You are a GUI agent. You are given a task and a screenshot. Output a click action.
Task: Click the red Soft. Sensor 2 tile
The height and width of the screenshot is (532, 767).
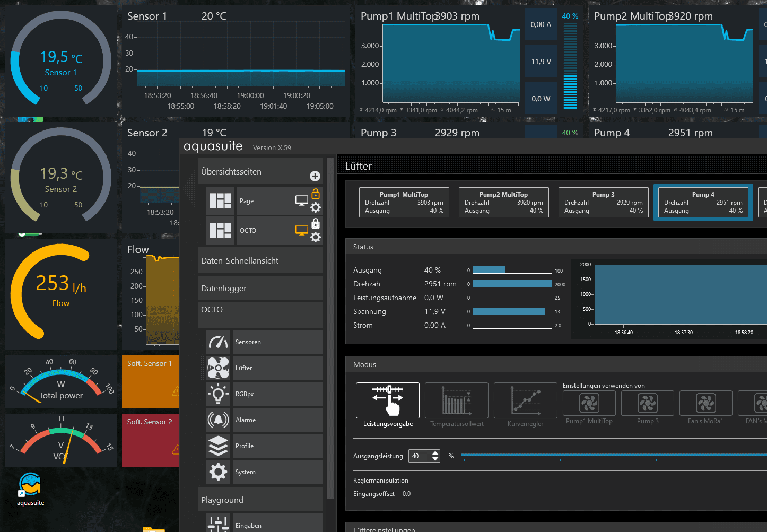(x=151, y=440)
